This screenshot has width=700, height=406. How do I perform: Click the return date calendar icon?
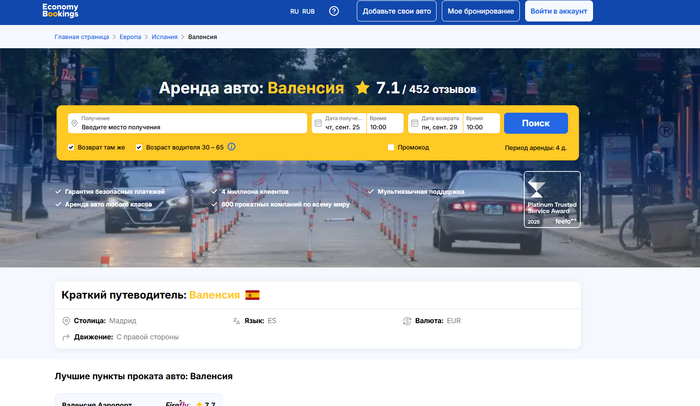click(414, 124)
